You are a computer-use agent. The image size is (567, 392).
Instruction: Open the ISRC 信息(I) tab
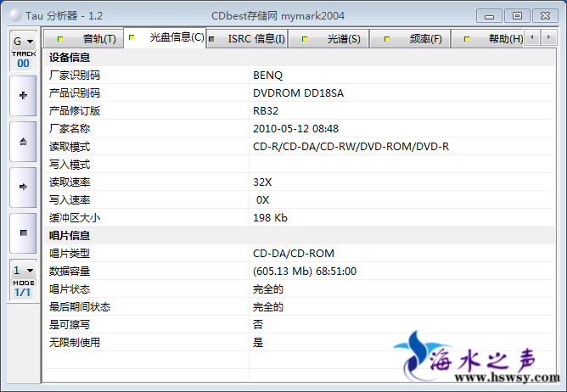247,39
